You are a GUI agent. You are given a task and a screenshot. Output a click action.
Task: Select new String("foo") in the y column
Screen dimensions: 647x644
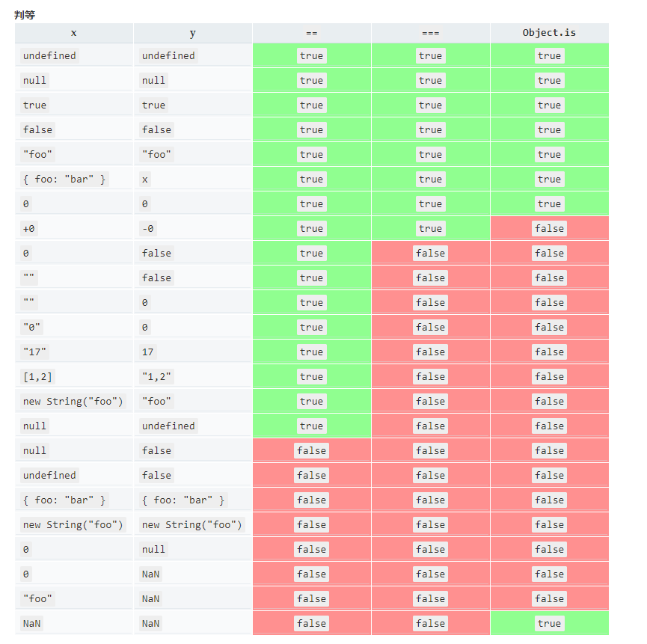pos(192,524)
